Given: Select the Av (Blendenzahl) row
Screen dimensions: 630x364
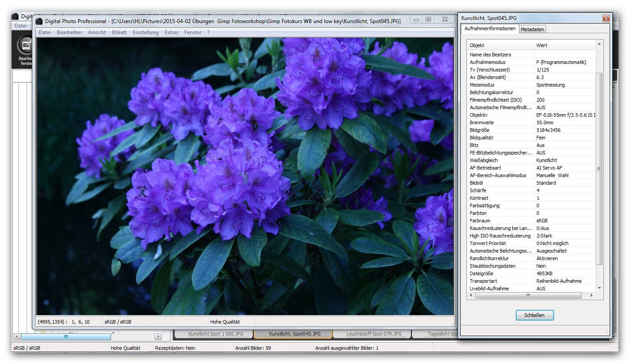Looking at the screenshot, I should [x=531, y=77].
